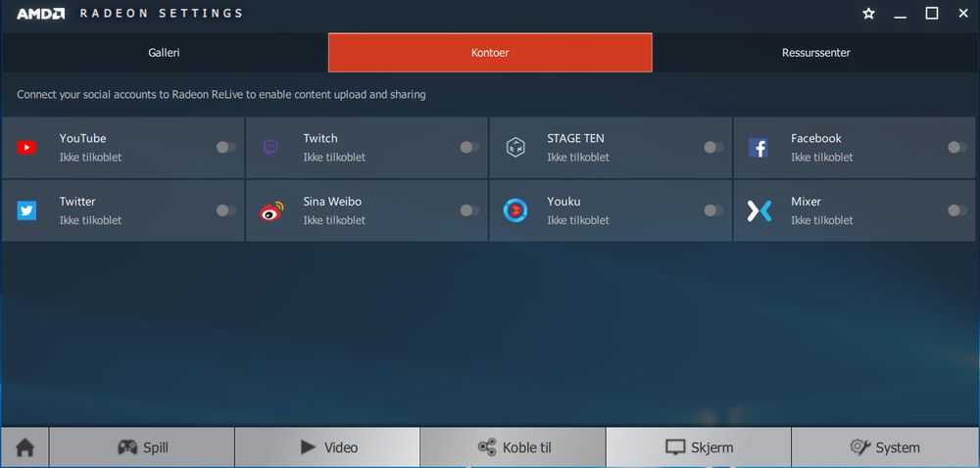980x468 pixels.
Task: Click the STAGE TEN name label
Action: (575, 138)
